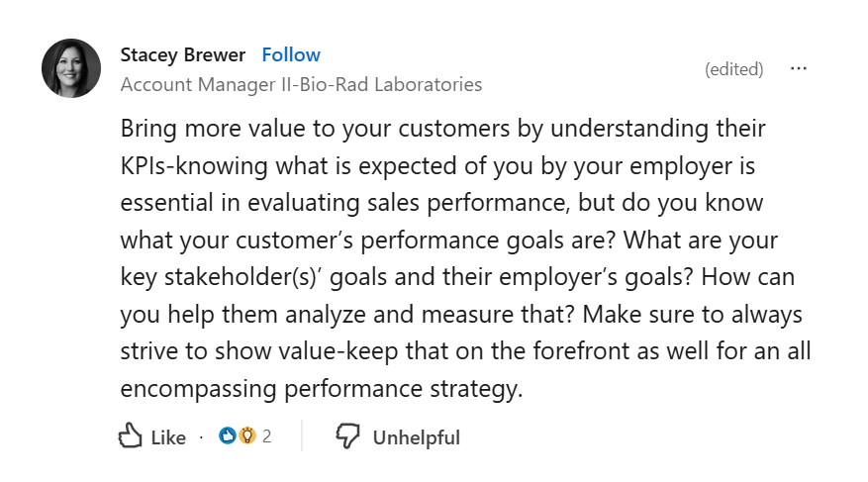Open Stacey Brewer's name link

(183, 54)
